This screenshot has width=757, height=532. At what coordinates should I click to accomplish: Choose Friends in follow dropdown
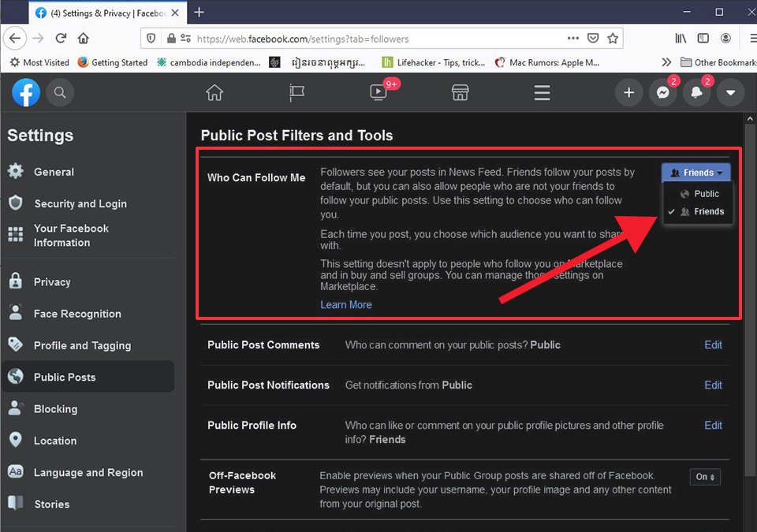(698, 211)
